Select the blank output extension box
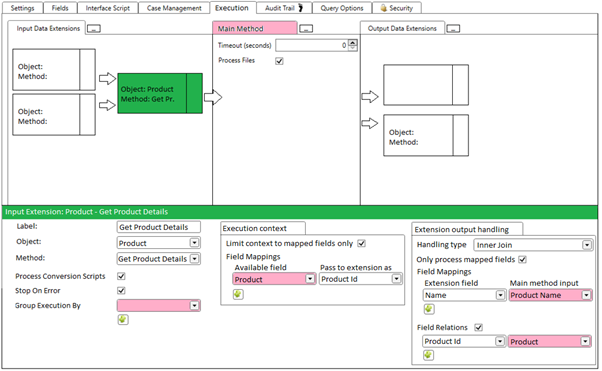This screenshot has height=371, width=602. click(426, 85)
